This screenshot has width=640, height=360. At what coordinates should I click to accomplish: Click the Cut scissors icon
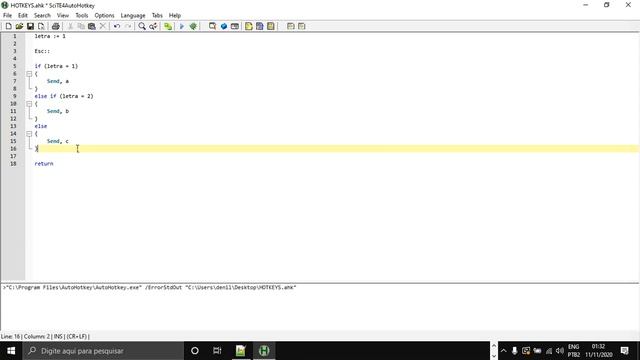pyautogui.click(x=70, y=26)
